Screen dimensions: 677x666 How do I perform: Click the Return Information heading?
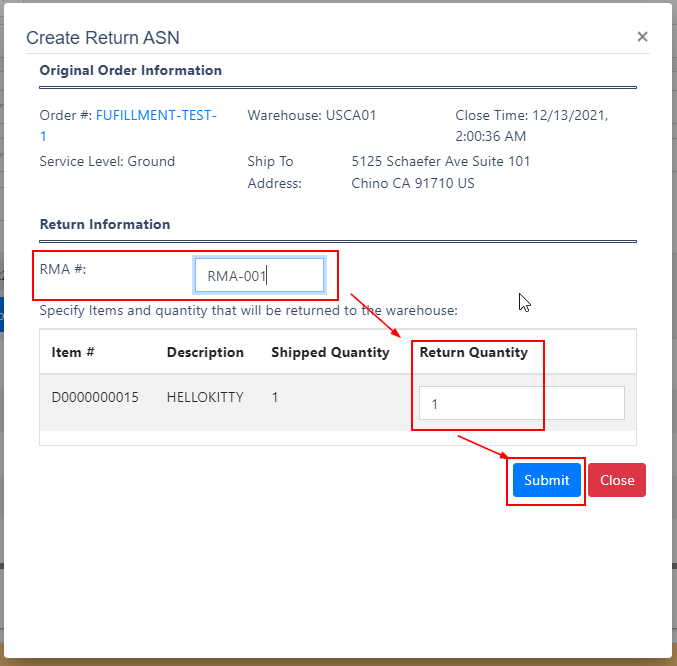point(105,224)
